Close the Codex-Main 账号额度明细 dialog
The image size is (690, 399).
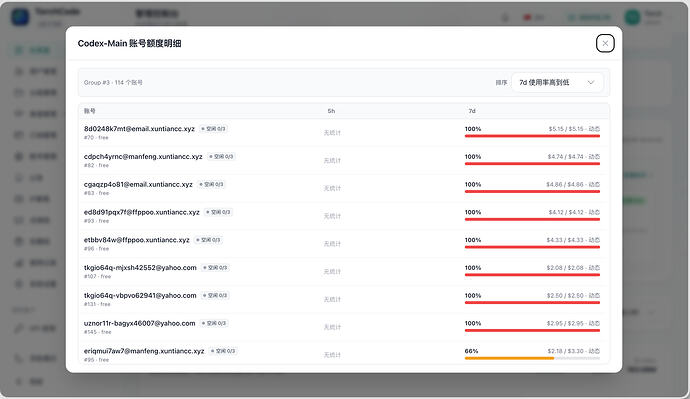(x=605, y=43)
